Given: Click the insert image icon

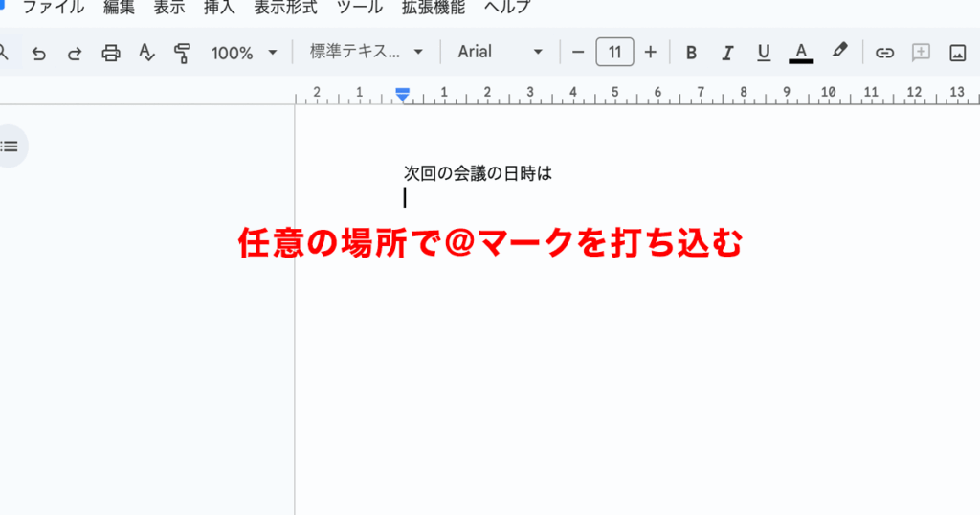Looking at the screenshot, I should coord(957,53).
